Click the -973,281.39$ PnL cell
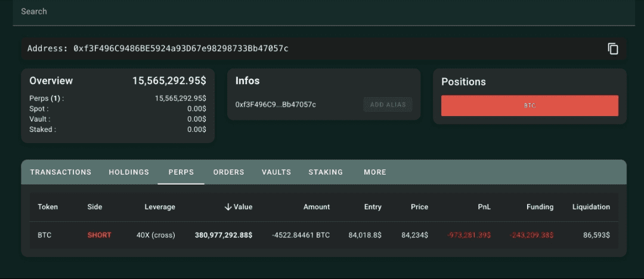The width and height of the screenshot is (644, 279). 469,235
